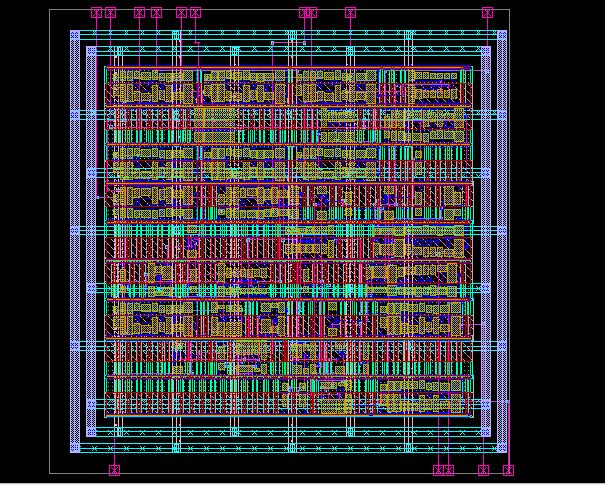Select inner power ring top-right corner via array
This screenshot has height=485, width=605.
[486, 51]
